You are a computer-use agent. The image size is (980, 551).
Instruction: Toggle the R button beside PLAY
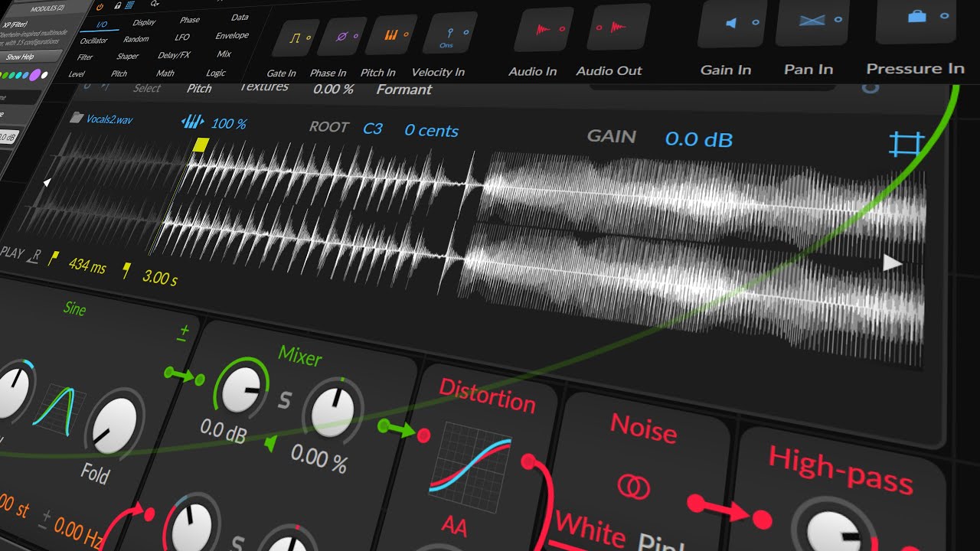(x=34, y=257)
